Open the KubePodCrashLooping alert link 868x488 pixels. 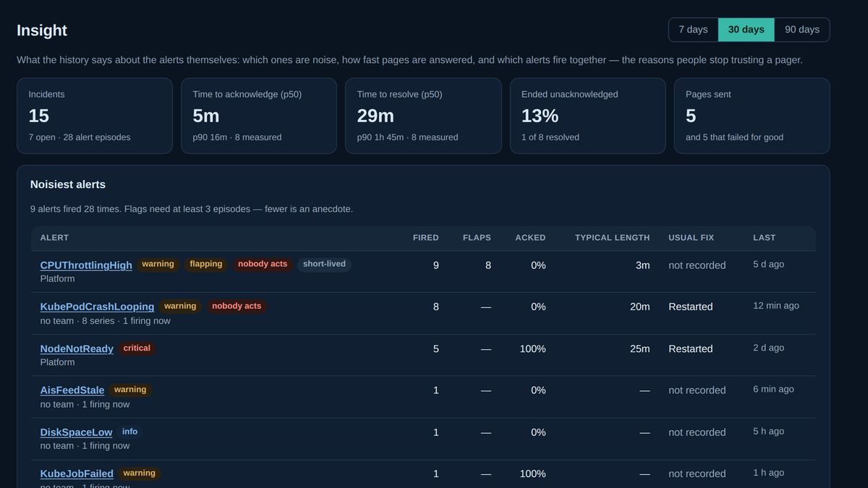(x=97, y=307)
